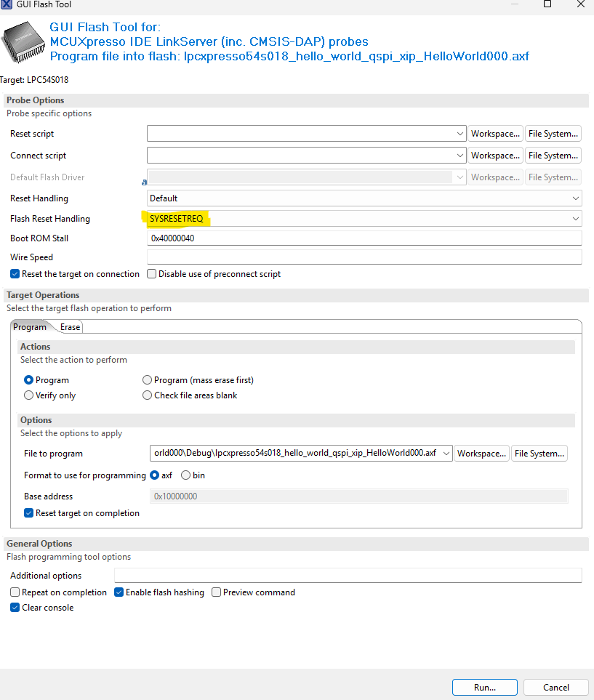The image size is (594, 700).
Task: Click File System button for File to program
Action: pos(539,453)
